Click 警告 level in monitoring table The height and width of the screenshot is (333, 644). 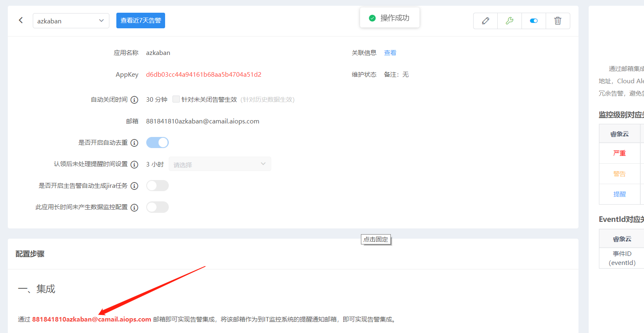click(x=619, y=173)
